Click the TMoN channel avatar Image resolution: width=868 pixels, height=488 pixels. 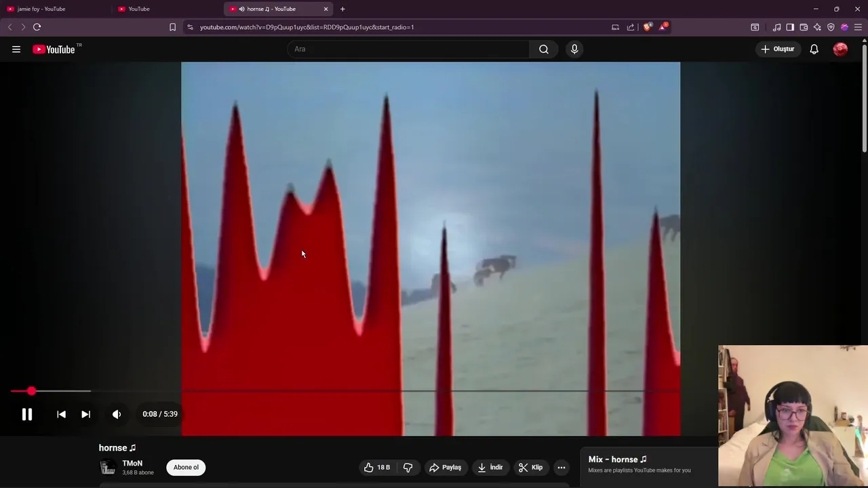(108, 467)
